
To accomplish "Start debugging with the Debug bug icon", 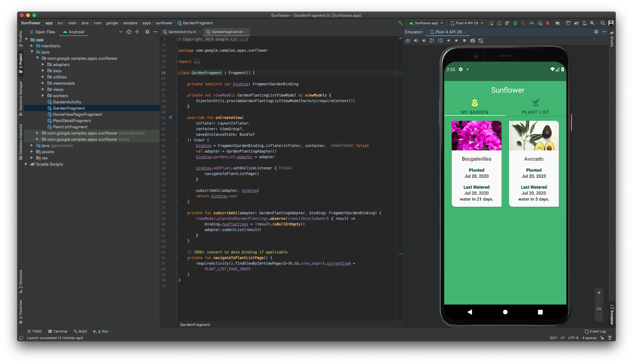I will 515,23.
